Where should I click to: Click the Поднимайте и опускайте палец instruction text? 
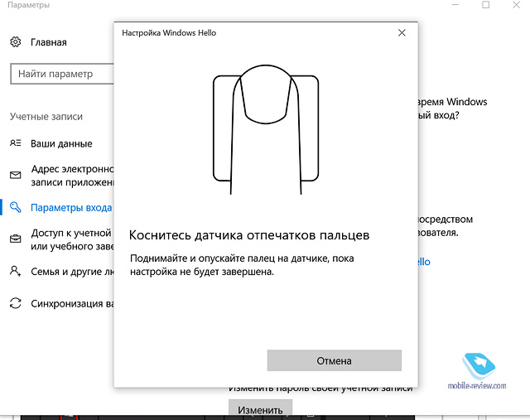242,265
